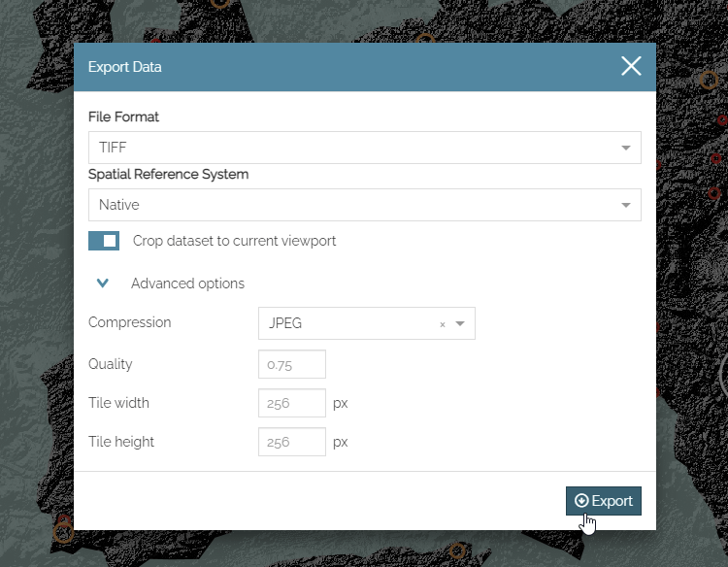Click the arrow of the TIFF dropdown
Image resolution: width=728 pixels, height=567 pixels.
pyautogui.click(x=625, y=148)
